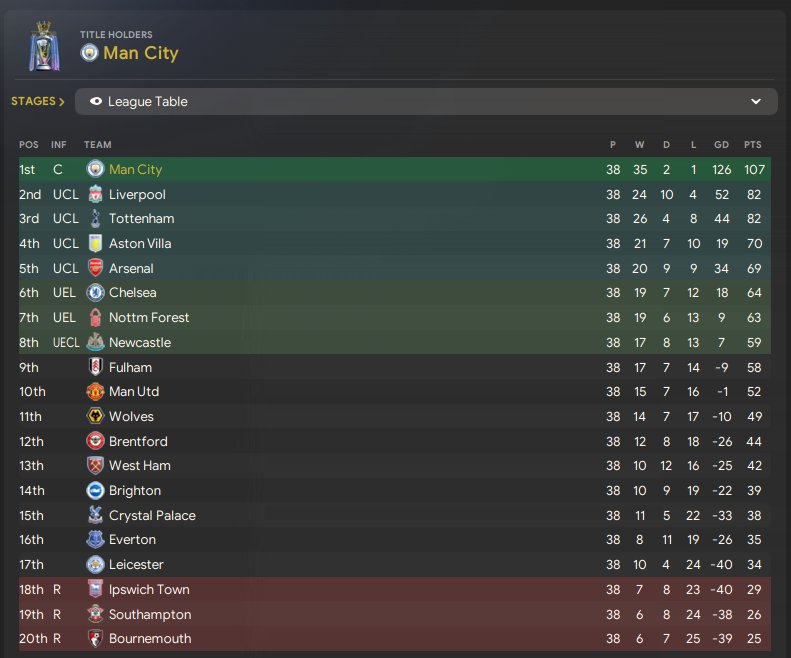Click the Newcastle club badge
791x658 pixels.
click(95, 342)
